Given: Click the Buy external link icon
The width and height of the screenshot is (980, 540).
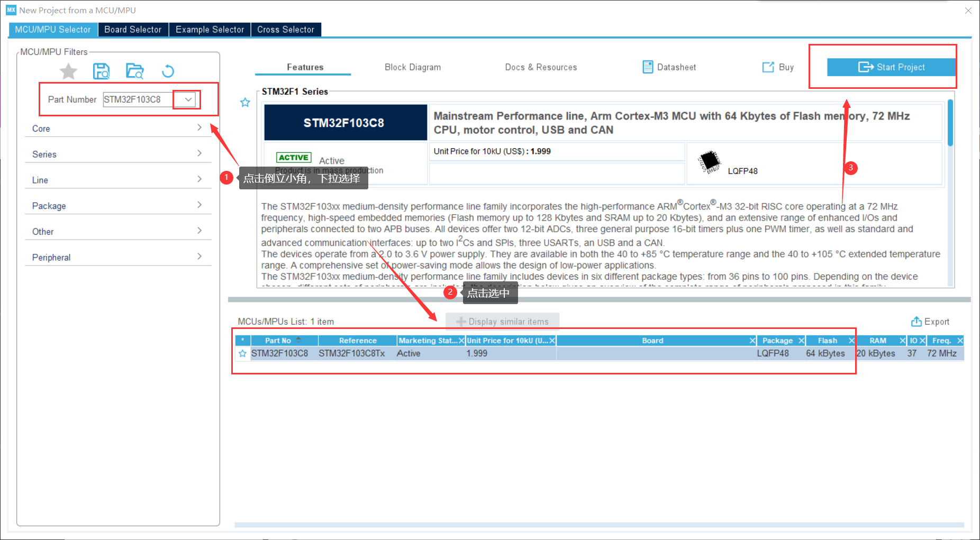Looking at the screenshot, I should pyautogui.click(x=768, y=67).
